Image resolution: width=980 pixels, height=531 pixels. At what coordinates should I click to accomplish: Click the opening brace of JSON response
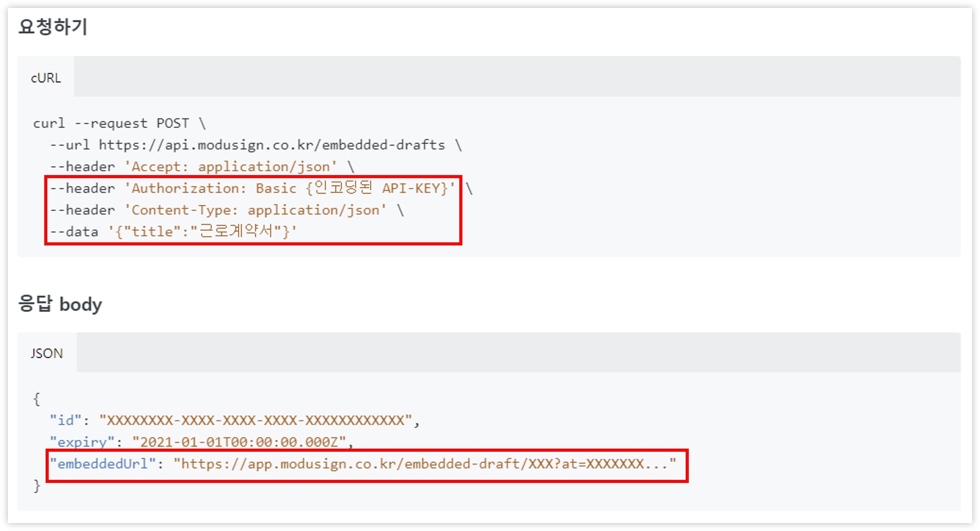point(36,399)
